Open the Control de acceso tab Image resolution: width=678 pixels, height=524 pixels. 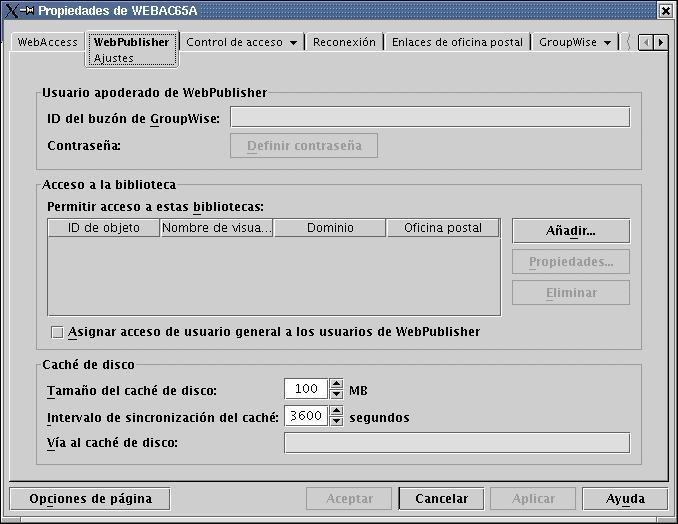pyautogui.click(x=234, y=42)
